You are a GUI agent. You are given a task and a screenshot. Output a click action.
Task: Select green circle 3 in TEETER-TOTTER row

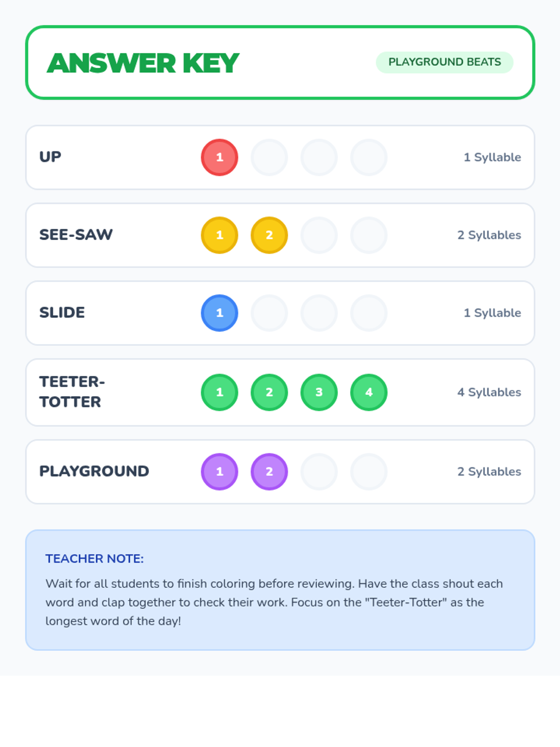click(319, 392)
